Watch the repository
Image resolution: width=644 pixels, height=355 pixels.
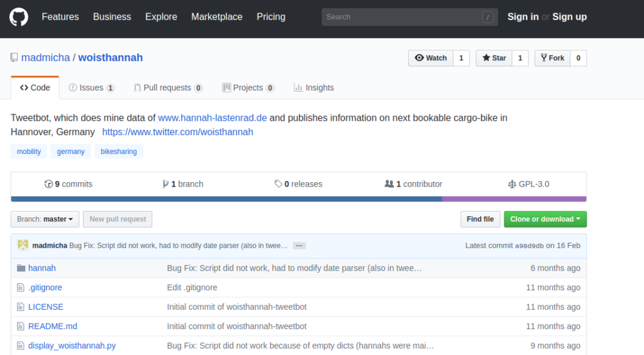[431, 58]
